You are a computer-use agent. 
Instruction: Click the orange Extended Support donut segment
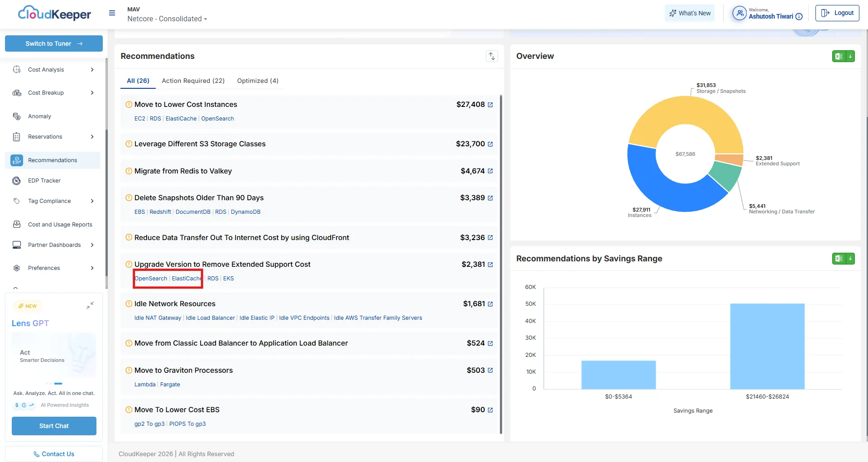(x=730, y=160)
